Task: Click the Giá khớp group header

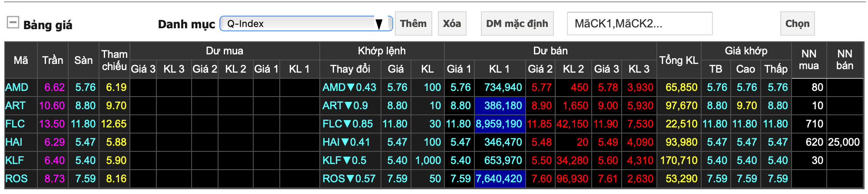Action: coord(746,51)
